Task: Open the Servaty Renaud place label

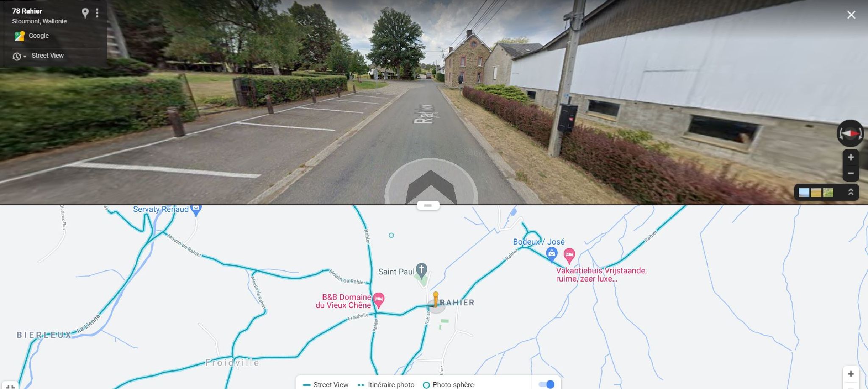Action: (161, 209)
